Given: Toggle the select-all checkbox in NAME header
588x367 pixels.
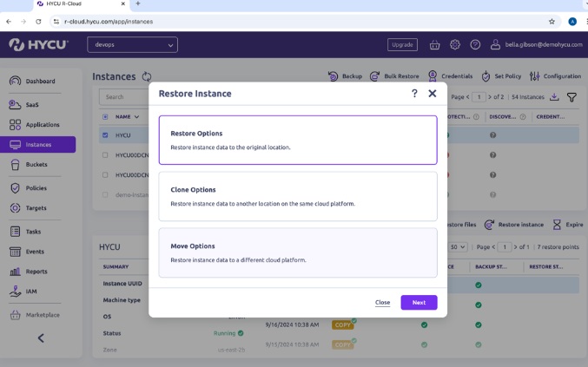Looking at the screenshot, I should pos(105,116).
